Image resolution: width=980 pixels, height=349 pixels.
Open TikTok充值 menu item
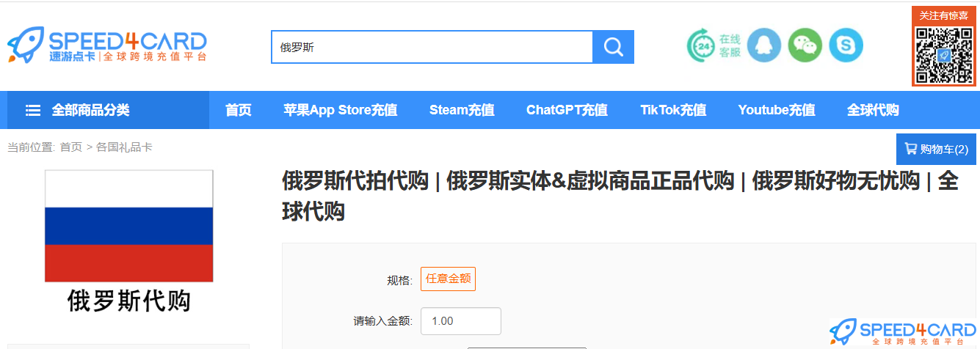click(673, 110)
